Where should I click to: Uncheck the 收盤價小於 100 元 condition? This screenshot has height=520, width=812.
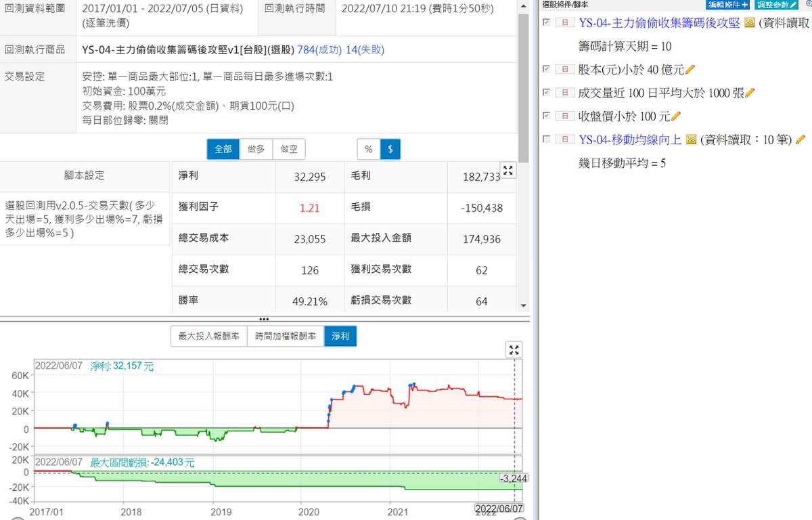coord(546,116)
